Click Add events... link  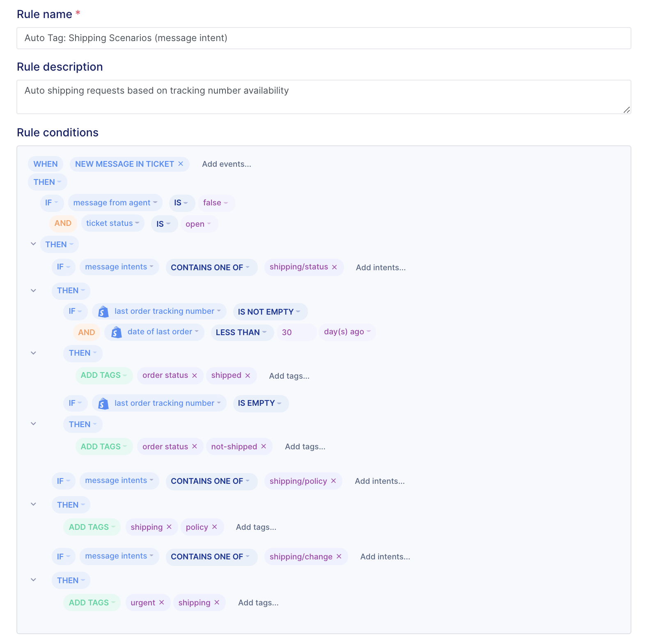(227, 164)
